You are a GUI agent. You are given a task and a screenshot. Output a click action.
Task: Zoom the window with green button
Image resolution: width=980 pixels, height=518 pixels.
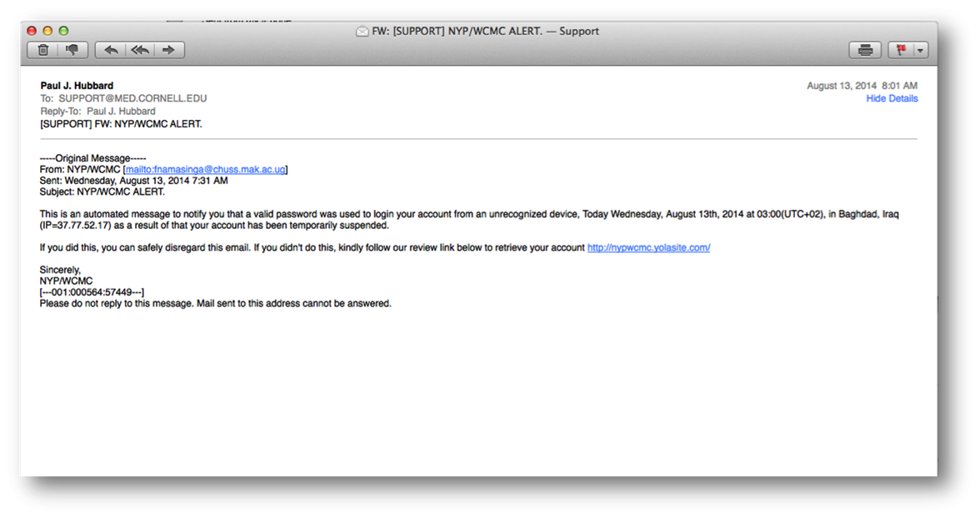(63, 31)
